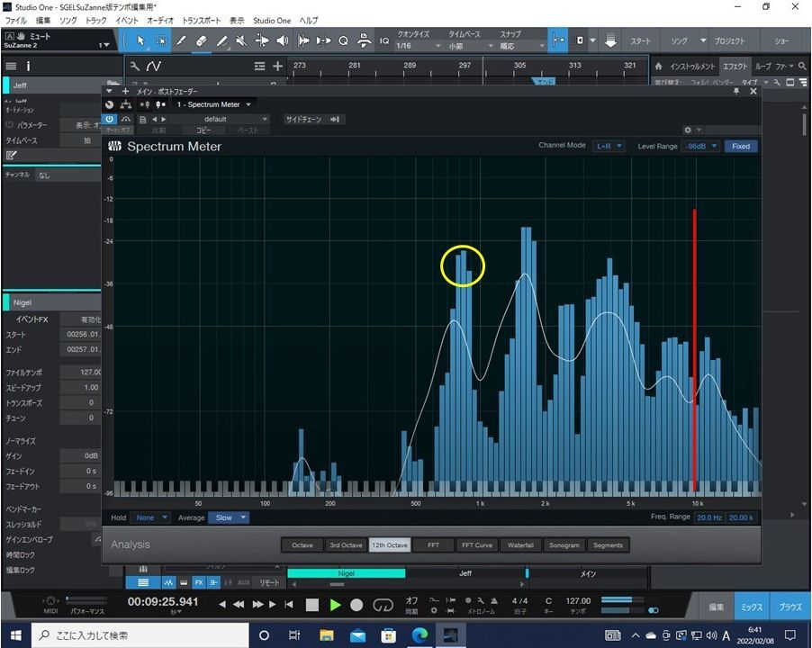Viewport: 812px width, 648px height.
Task: Select Waterfall analysis mode
Action: 520,545
